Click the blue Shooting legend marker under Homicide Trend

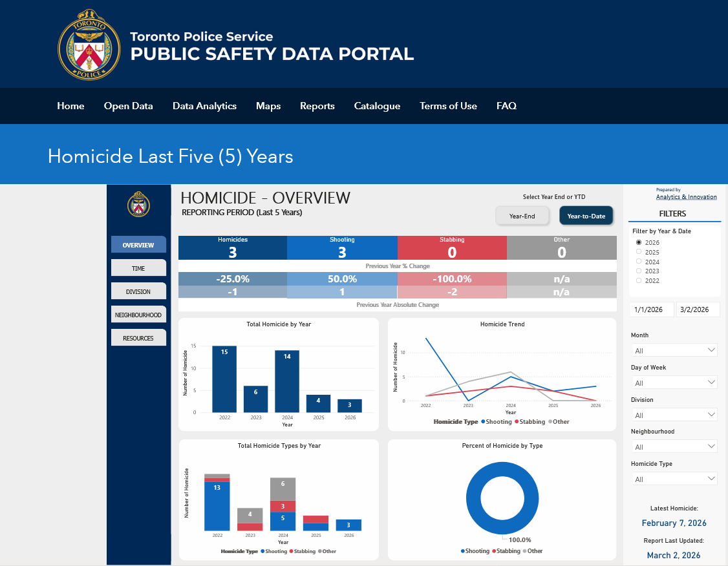coord(484,422)
